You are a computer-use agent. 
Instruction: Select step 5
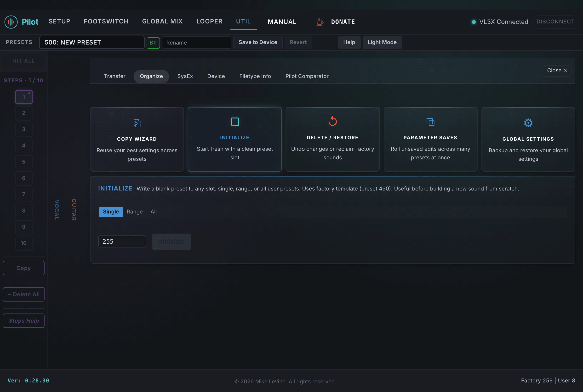[x=24, y=162]
